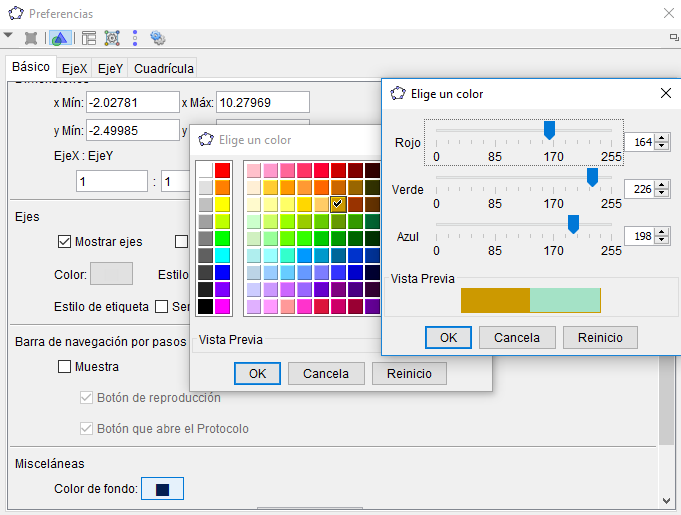This screenshot has height=515, width=681.
Task: Open the Color de fondo swatch button
Action: coord(162,489)
